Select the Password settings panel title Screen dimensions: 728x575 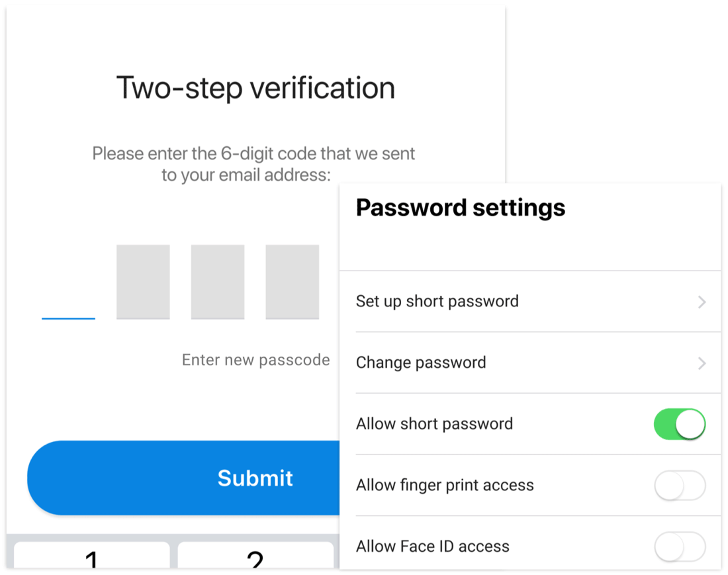[x=460, y=208]
